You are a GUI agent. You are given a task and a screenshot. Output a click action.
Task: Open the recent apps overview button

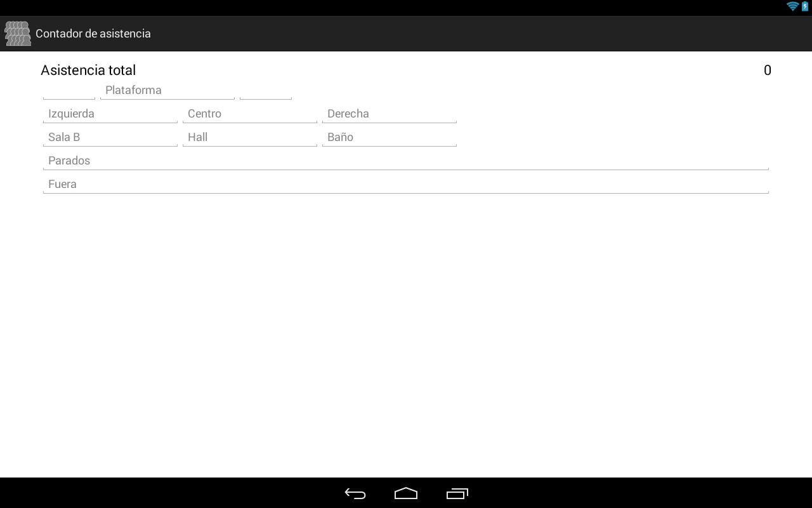pos(457,493)
